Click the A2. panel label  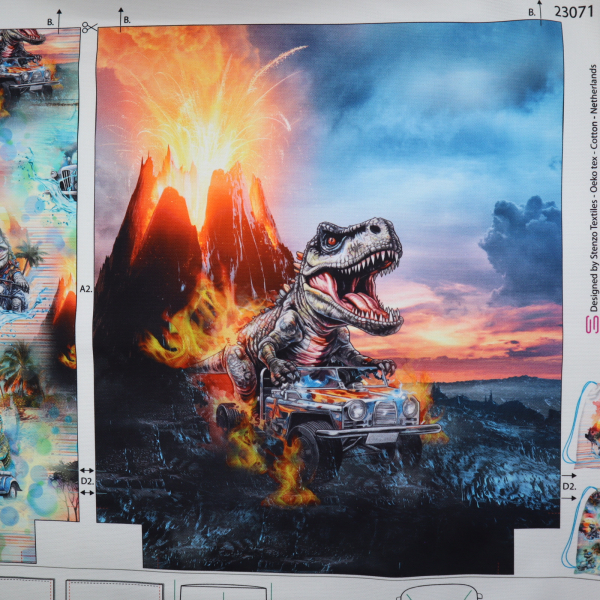tap(86, 289)
